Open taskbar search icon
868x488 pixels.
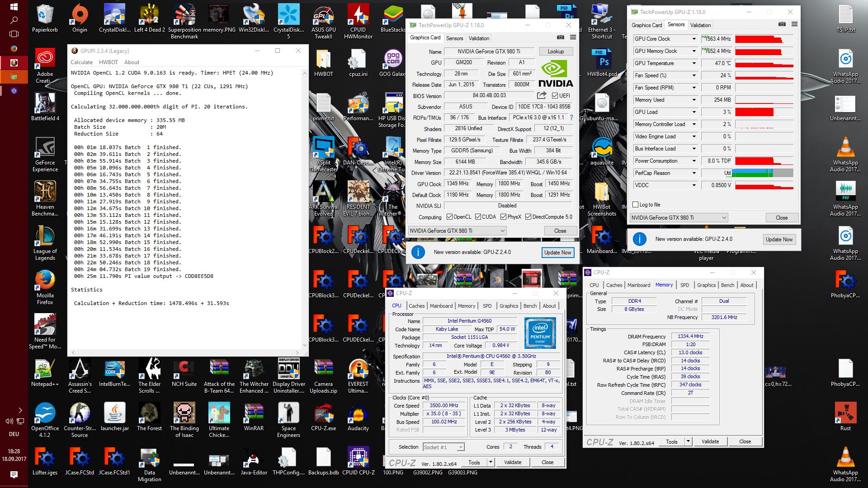coord(14,20)
